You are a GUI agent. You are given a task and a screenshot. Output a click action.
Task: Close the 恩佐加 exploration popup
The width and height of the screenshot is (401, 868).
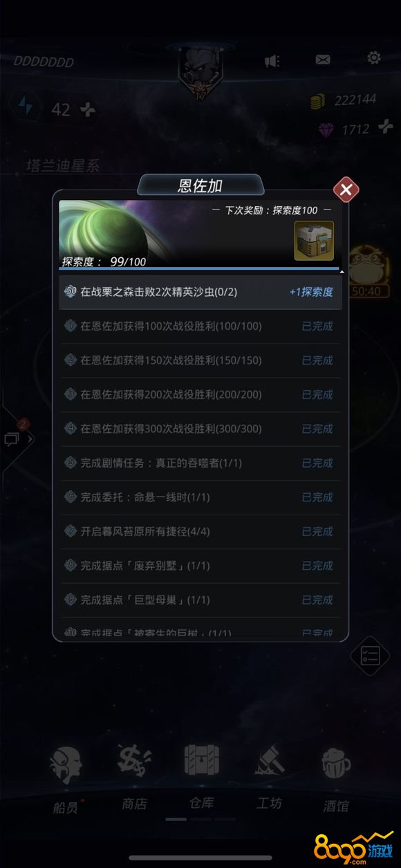tap(346, 189)
